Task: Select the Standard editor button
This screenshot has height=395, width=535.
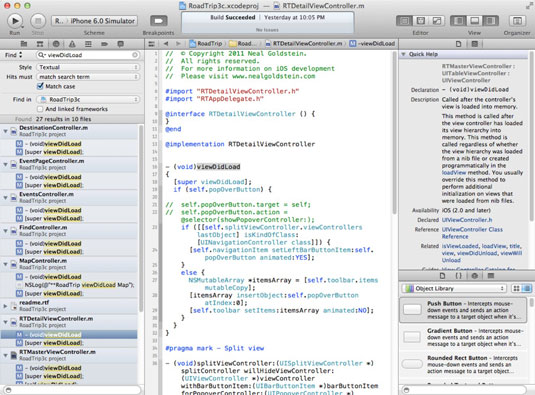Action: (404, 21)
